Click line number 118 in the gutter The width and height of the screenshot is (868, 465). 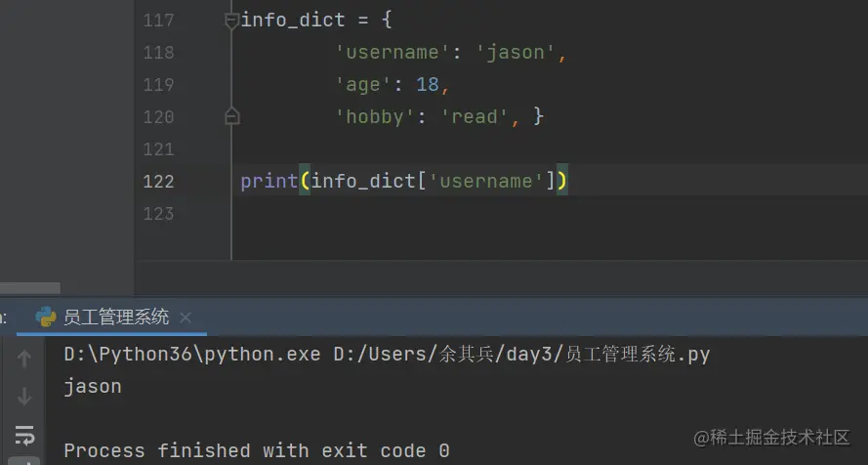tap(158, 53)
